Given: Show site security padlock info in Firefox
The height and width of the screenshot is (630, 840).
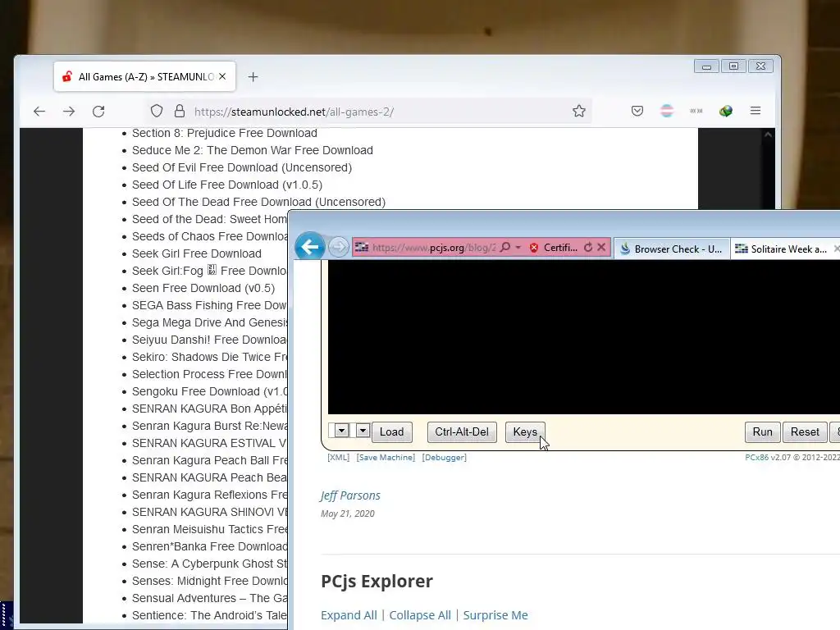Looking at the screenshot, I should point(180,112).
